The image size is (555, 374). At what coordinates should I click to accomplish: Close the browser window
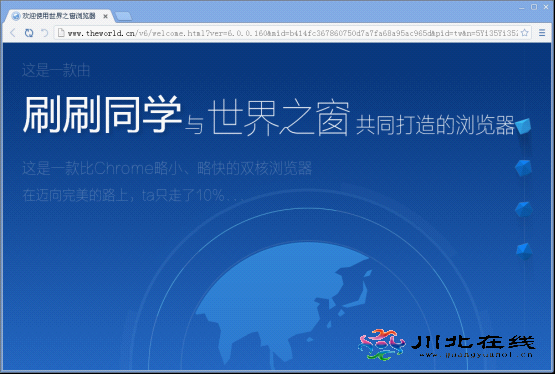click(546, 7)
